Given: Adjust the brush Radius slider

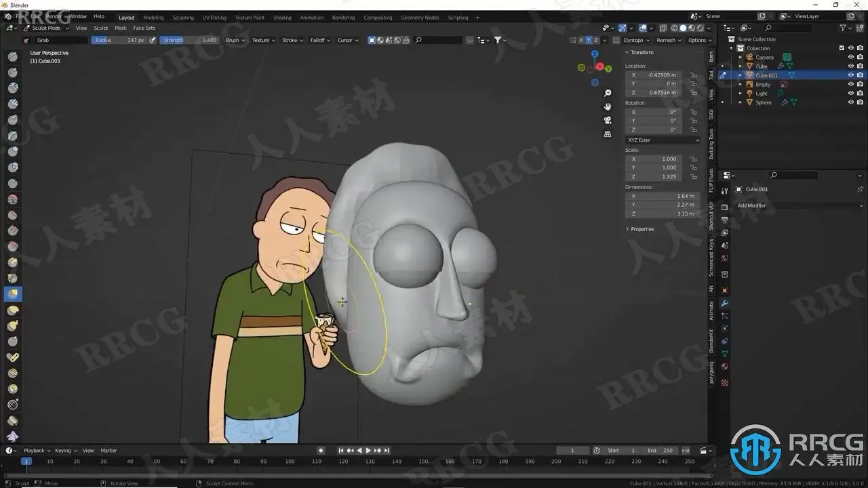Looking at the screenshot, I should point(119,40).
